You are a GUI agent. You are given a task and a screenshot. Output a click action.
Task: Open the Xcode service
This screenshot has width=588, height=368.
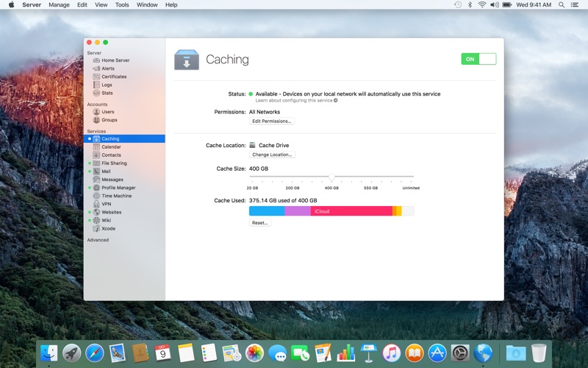(108, 228)
